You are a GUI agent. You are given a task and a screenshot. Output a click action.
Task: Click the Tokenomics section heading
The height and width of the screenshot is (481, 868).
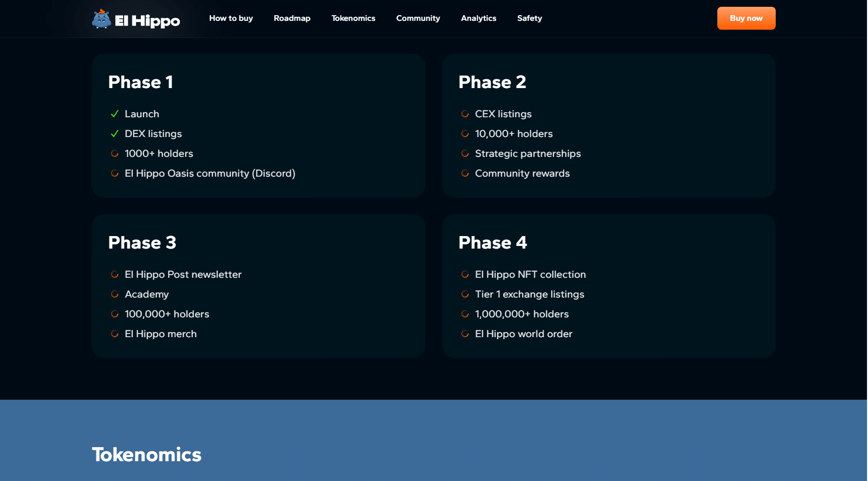point(146,454)
